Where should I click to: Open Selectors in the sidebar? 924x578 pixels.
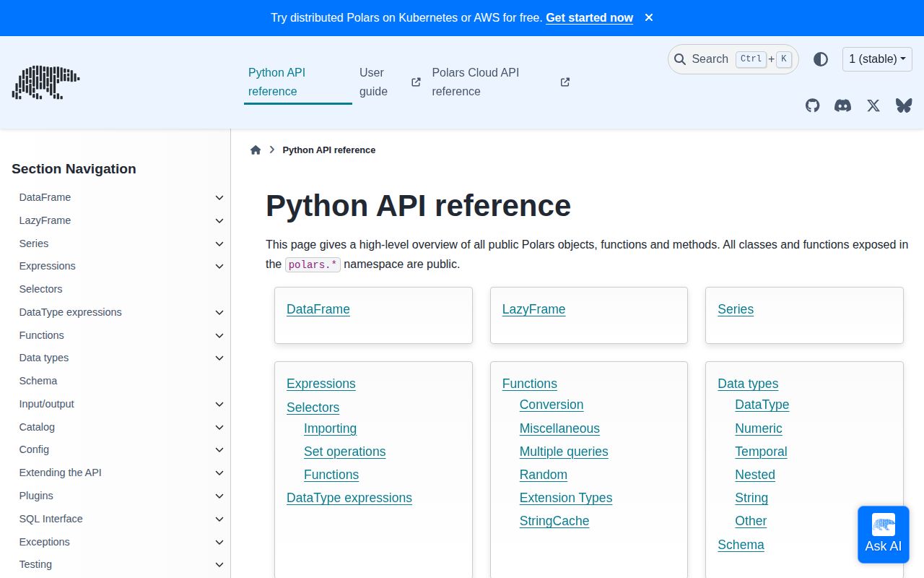point(40,289)
